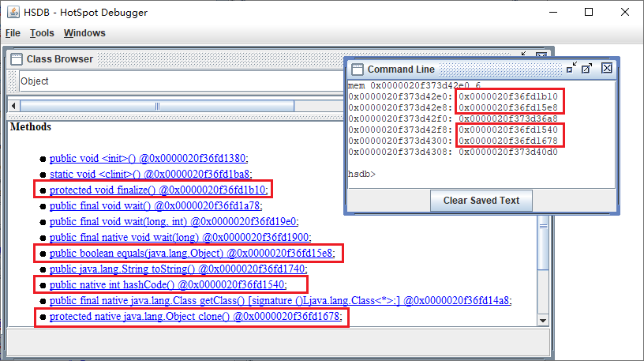The height and width of the screenshot is (361, 644).
Task: Close the HSDB main window
Action: [625, 13]
